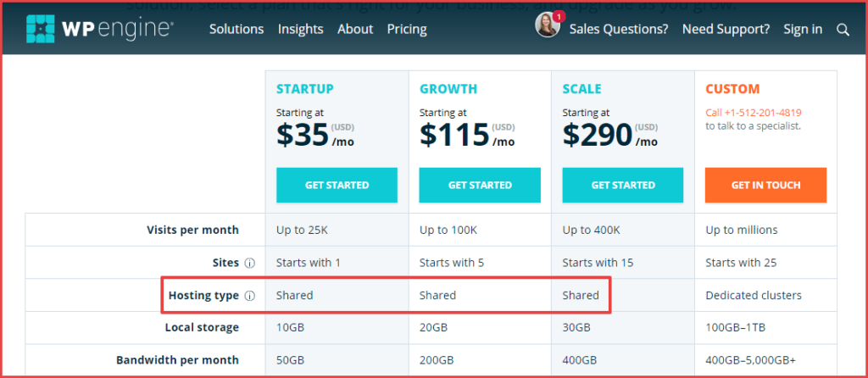Viewport: 868px width, 378px height.
Task: Click the info icon beside Hosting type
Action: (250, 296)
